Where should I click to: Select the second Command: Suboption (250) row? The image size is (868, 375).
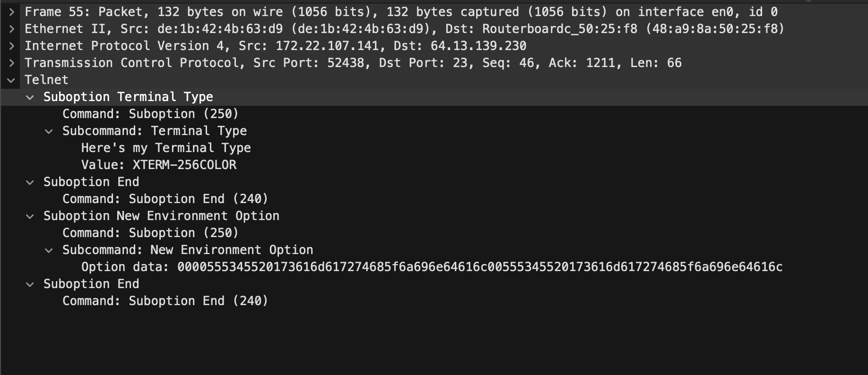[x=150, y=233]
